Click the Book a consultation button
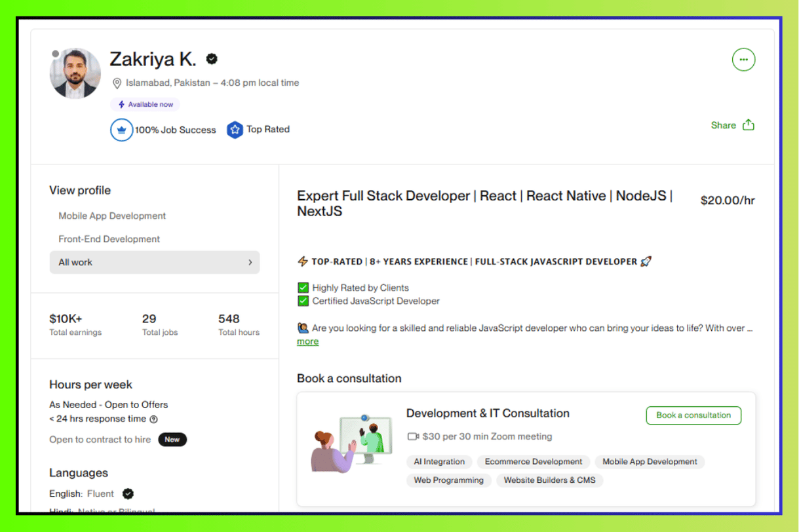Screen dimensions: 799x532 pyautogui.click(x=693, y=415)
